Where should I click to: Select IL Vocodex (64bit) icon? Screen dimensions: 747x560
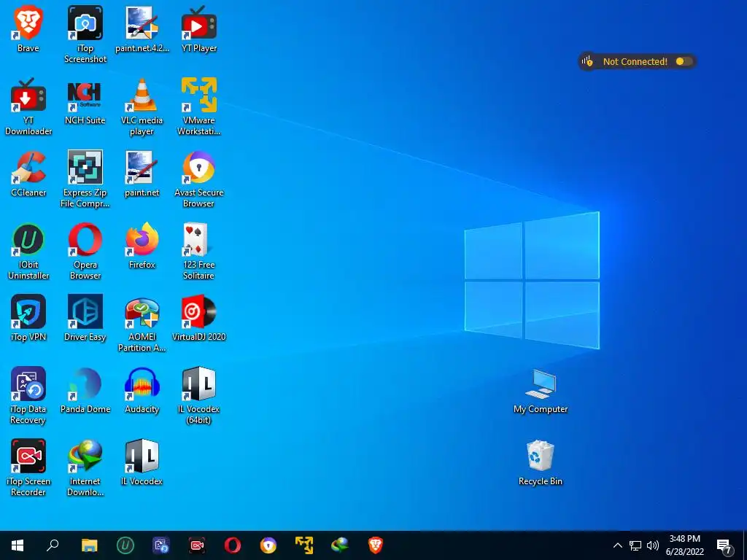pos(199,395)
